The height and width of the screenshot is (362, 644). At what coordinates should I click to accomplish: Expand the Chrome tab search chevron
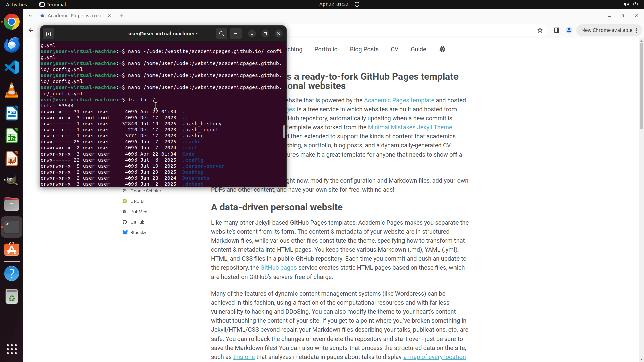tap(30, 16)
